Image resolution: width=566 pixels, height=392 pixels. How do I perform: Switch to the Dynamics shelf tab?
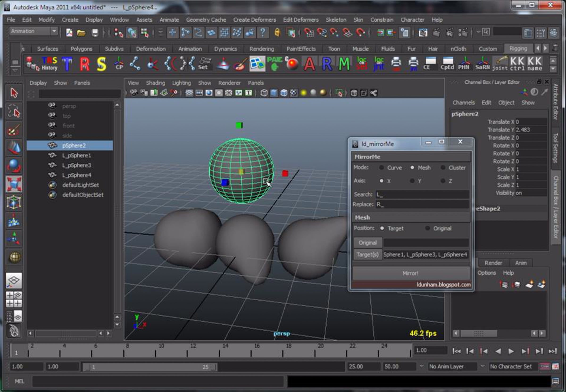(225, 49)
